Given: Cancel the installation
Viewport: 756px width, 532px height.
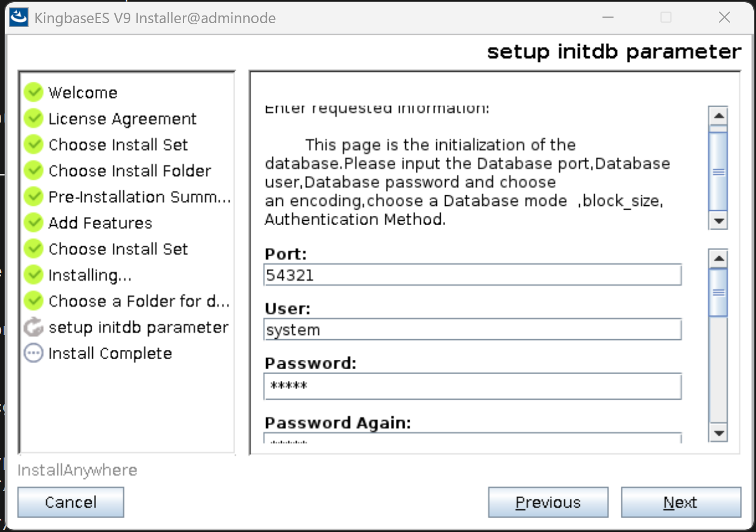Looking at the screenshot, I should 71,502.
